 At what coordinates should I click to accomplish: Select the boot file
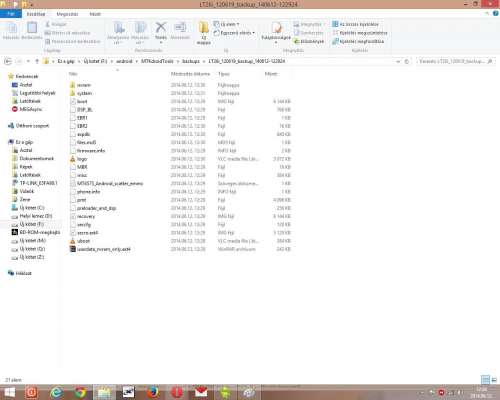pyautogui.click(x=79, y=101)
